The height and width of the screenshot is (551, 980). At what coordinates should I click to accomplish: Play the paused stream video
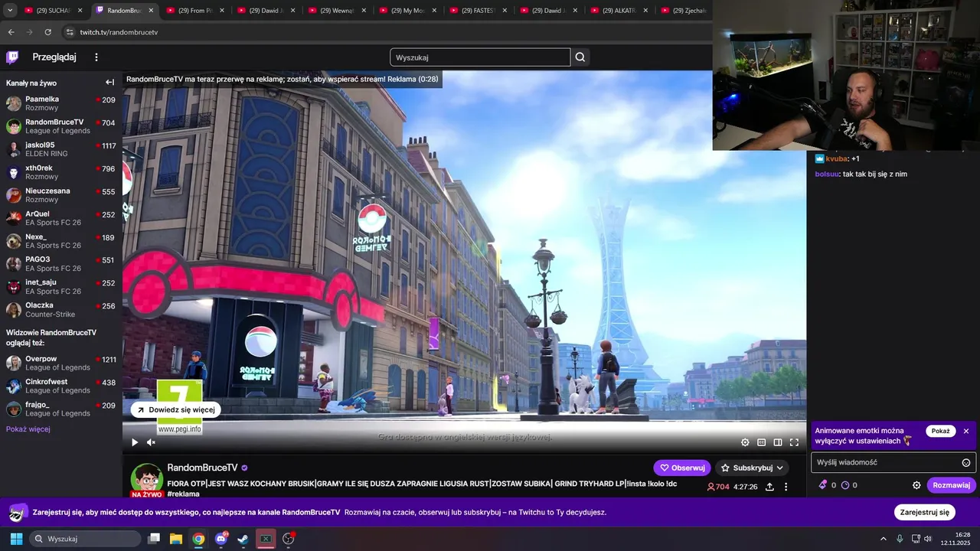[135, 442]
